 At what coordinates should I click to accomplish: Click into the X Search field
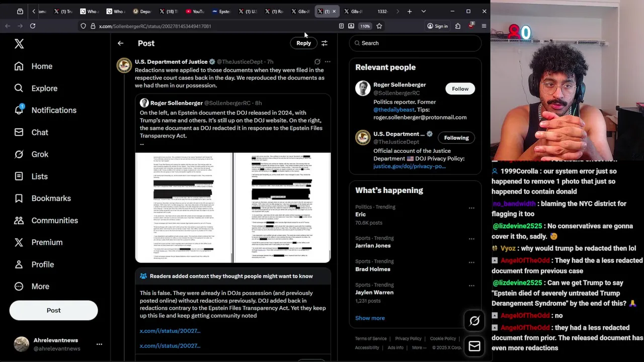[415, 43]
